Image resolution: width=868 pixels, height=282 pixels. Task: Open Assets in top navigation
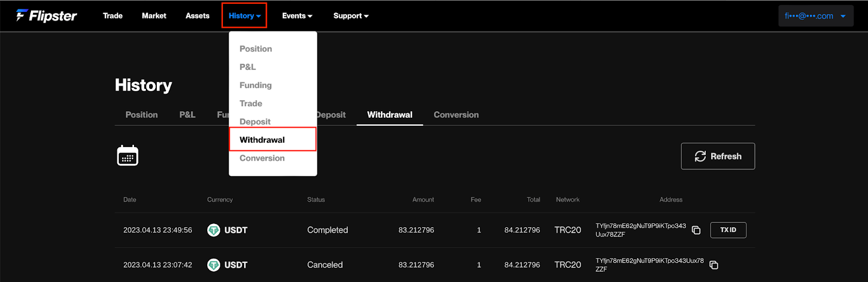coord(197,16)
